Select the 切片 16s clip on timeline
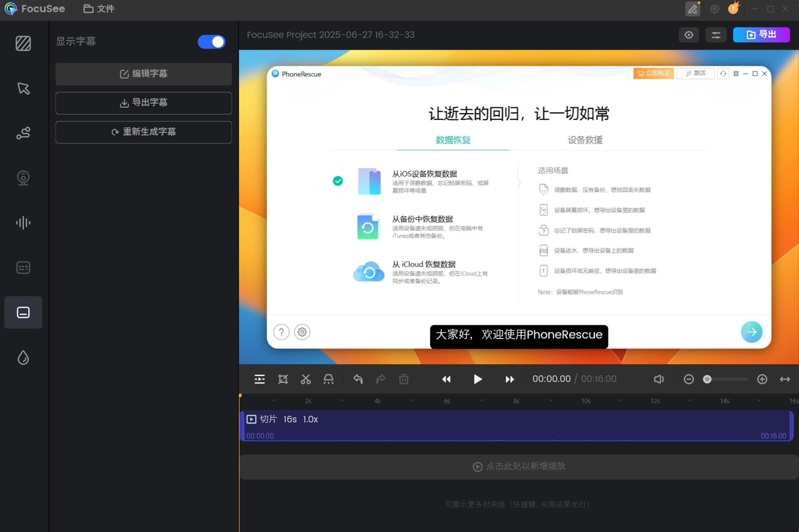Viewport: 799px width, 532px height. 516,425
